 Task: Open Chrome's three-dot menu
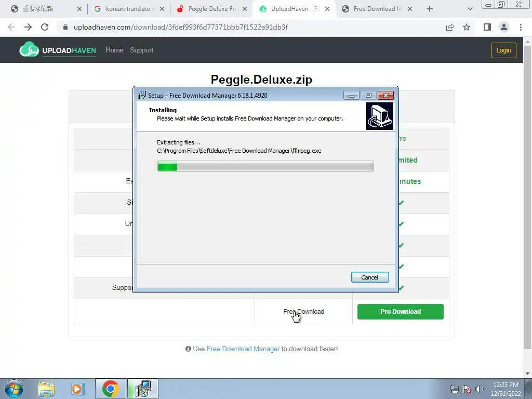(x=521, y=27)
